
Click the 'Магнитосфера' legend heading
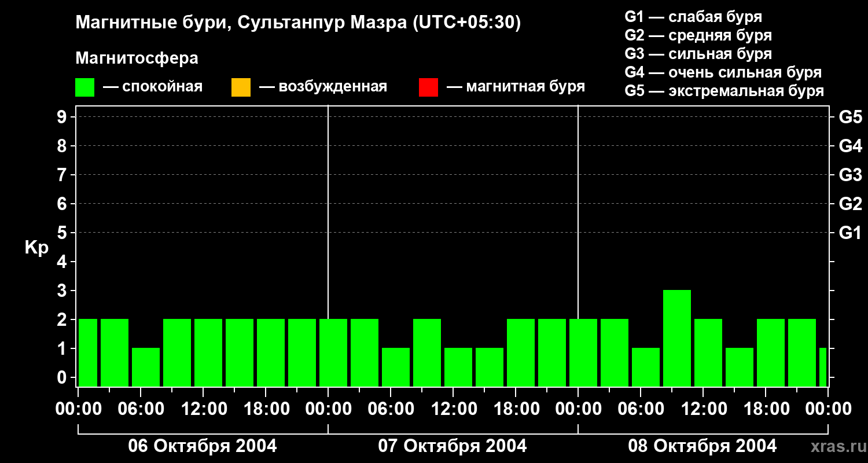point(137,58)
